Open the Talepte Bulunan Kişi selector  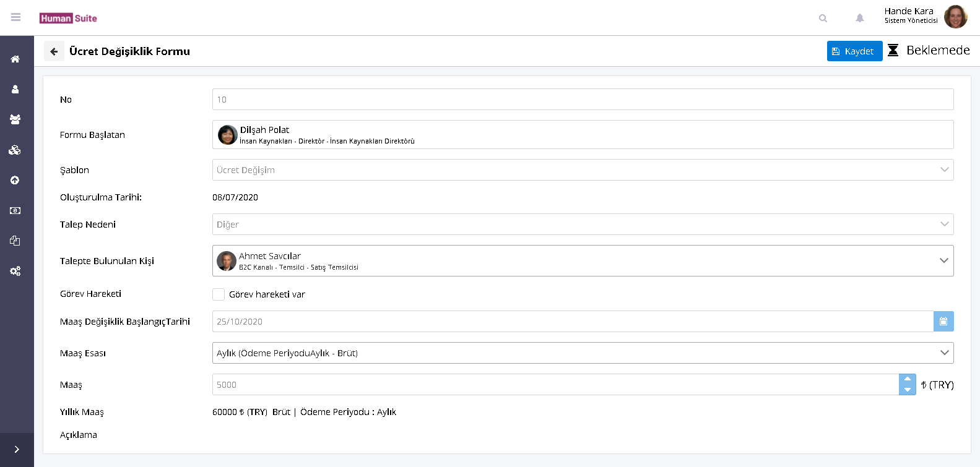[x=943, y=261]
